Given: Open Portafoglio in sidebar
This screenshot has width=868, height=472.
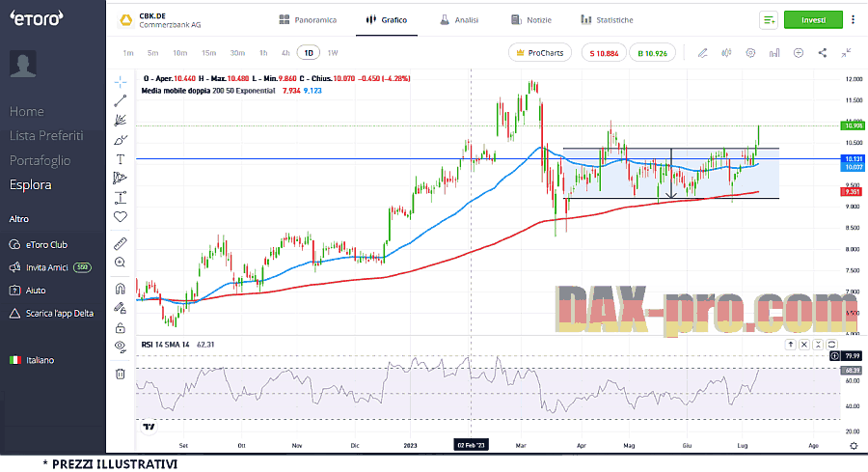Looking at the screenshot, I should [x=40, y=160].
